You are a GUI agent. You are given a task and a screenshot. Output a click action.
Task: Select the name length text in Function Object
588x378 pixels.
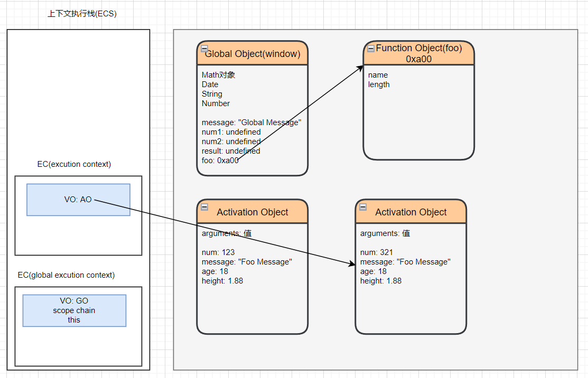[379, 80]
